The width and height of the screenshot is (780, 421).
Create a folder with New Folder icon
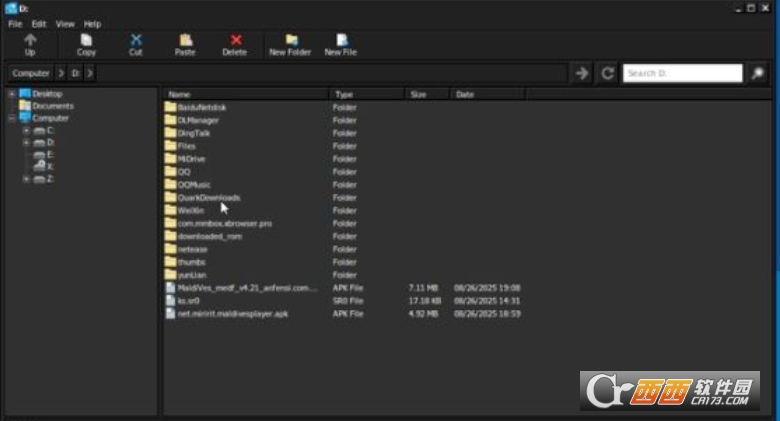click(291, 40)
